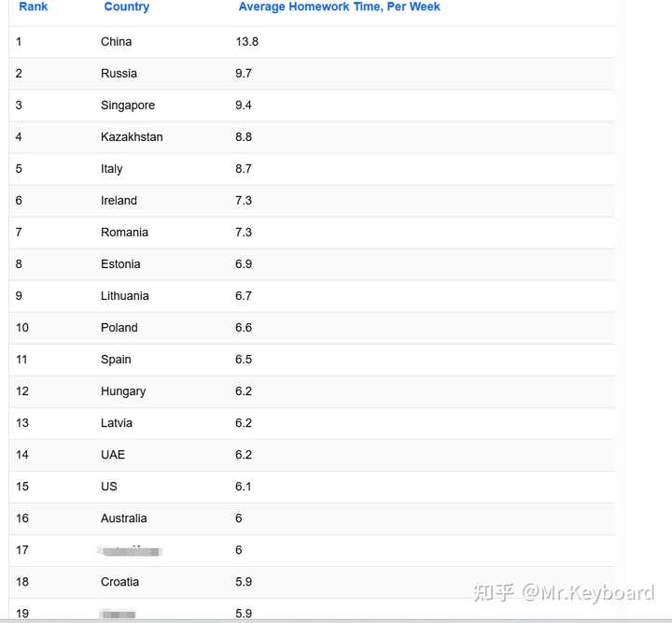
Task: Click the rank number 11 cell
Action: coord(22,360)
